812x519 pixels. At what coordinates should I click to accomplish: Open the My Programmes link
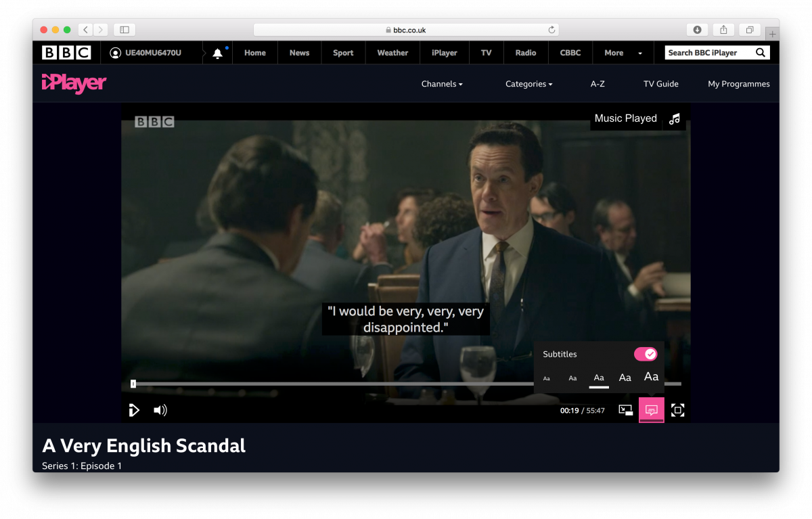coord(739,84)
